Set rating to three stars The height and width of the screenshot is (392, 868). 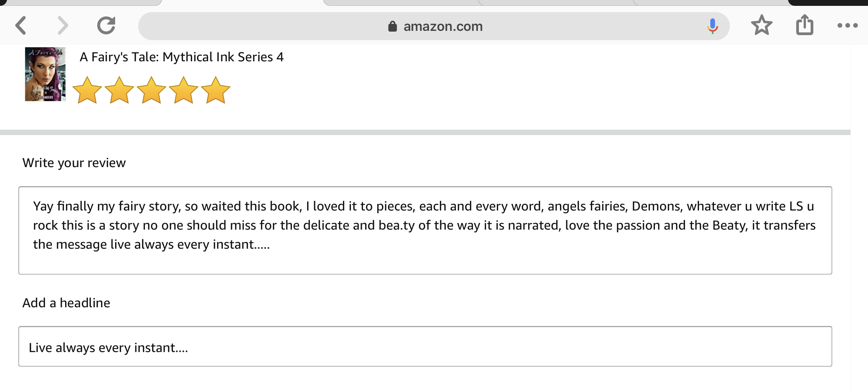(x=151, y=91)
